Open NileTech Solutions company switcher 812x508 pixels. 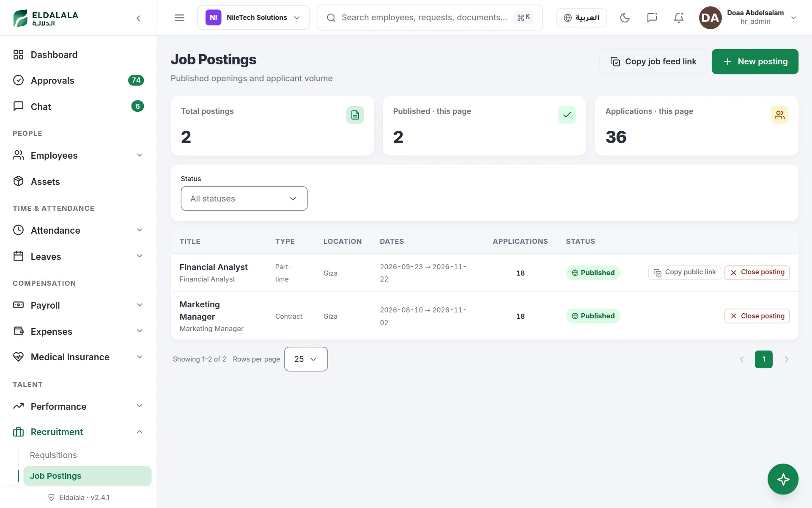[253, 18]
